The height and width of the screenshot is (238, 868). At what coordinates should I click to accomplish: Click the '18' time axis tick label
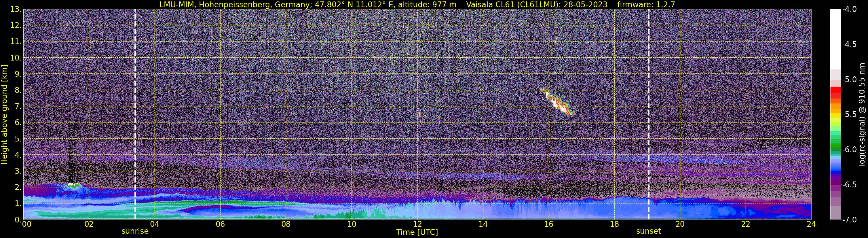(614, 224)
